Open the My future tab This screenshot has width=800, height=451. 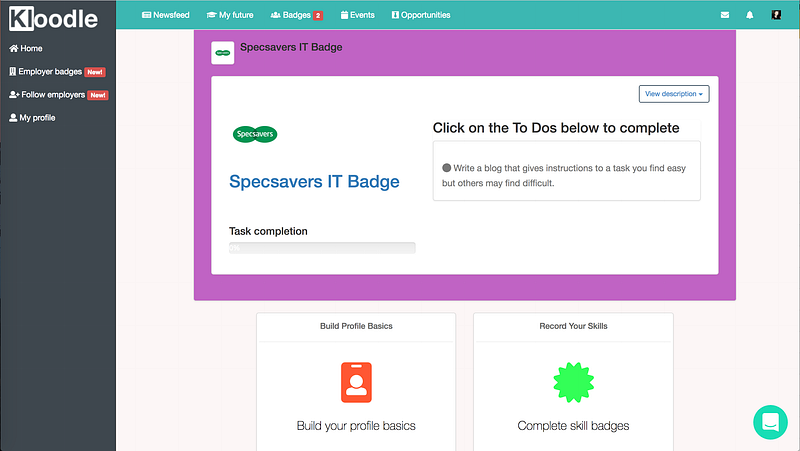[x=230, y=15]
